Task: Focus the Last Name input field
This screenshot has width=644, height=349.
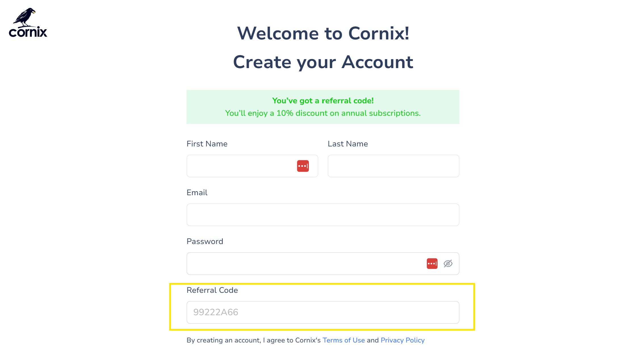Action: (x=393, y=166)
